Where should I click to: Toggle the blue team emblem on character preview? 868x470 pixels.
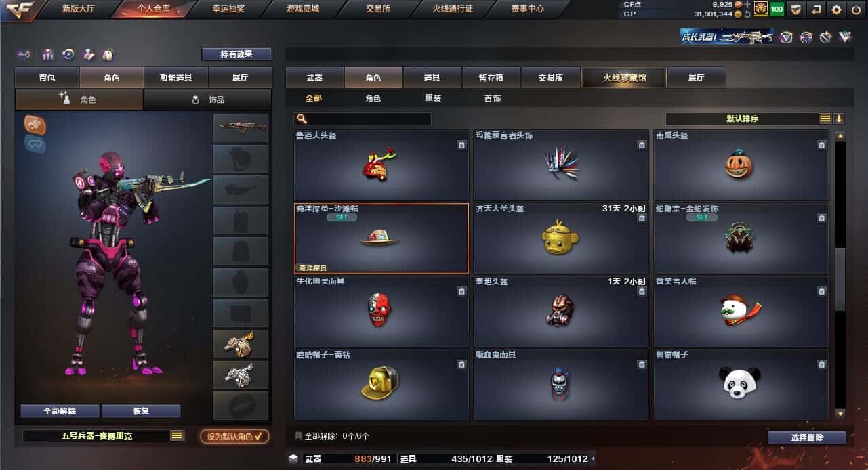(x=35, y=144)
